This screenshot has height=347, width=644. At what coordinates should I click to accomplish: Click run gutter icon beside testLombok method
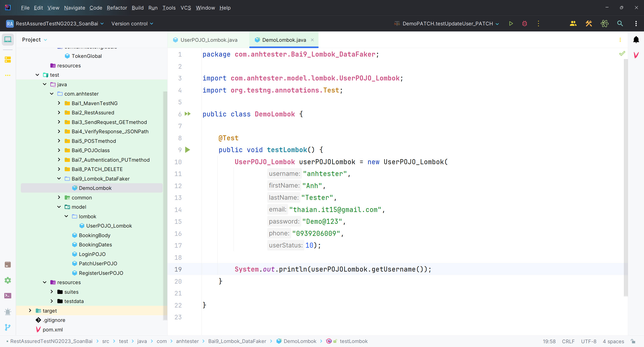(x=188, y=150)
